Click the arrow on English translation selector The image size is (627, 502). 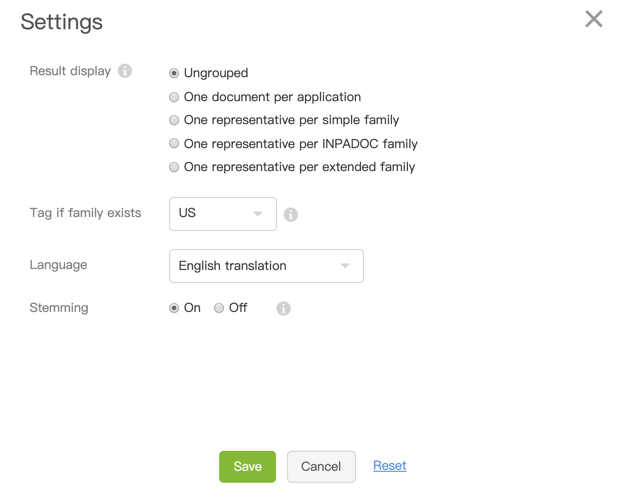coord(345,266)
